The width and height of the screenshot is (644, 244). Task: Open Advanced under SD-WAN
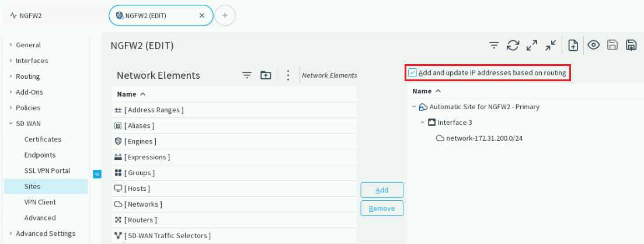pyautogui.click(x=40, y=218)
